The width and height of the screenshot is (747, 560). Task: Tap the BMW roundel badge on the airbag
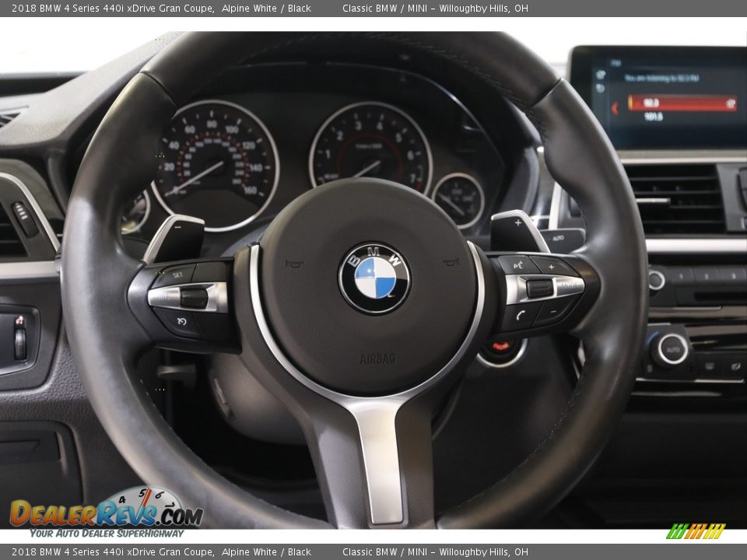click(x=374, y=278)
